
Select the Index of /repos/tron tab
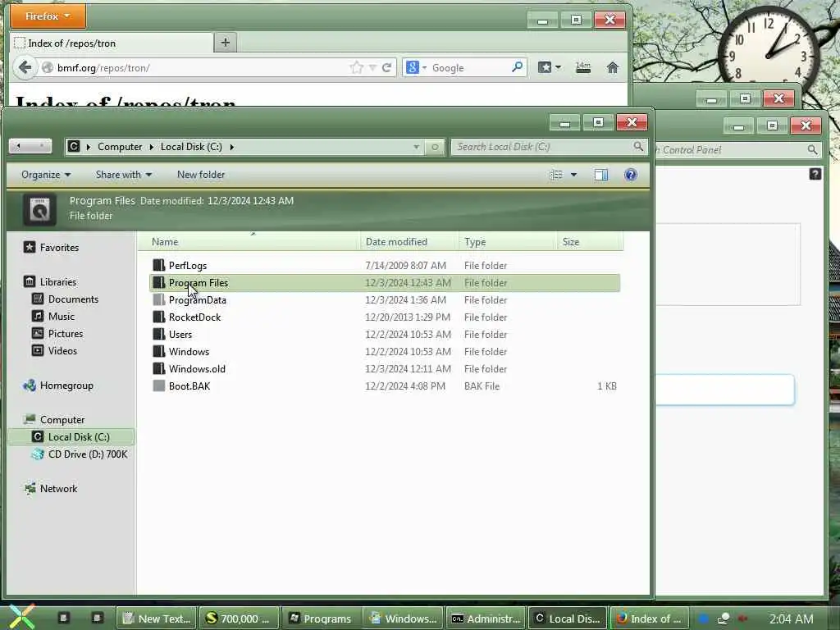pyautogui.click(x=111, y=43)
